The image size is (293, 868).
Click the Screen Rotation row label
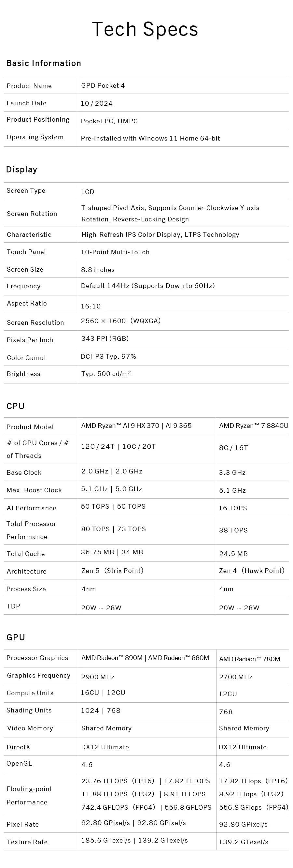(x=32, y=214)
